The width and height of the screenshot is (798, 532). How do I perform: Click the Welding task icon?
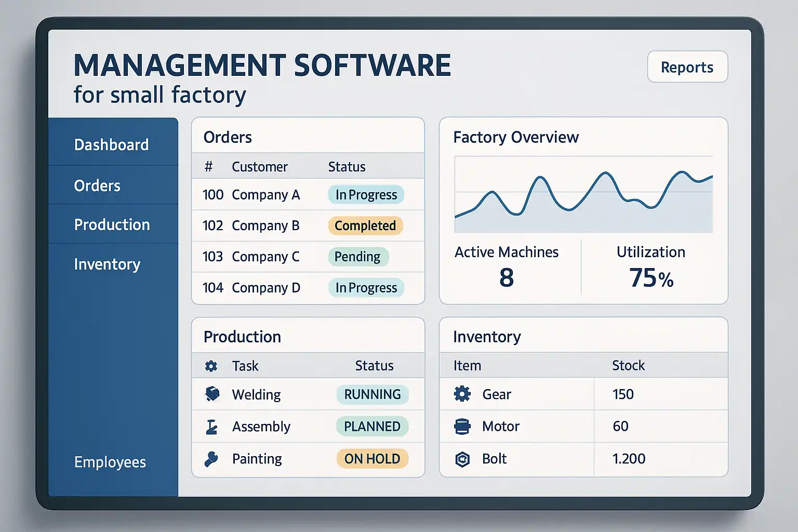click(x=212, y=394)
